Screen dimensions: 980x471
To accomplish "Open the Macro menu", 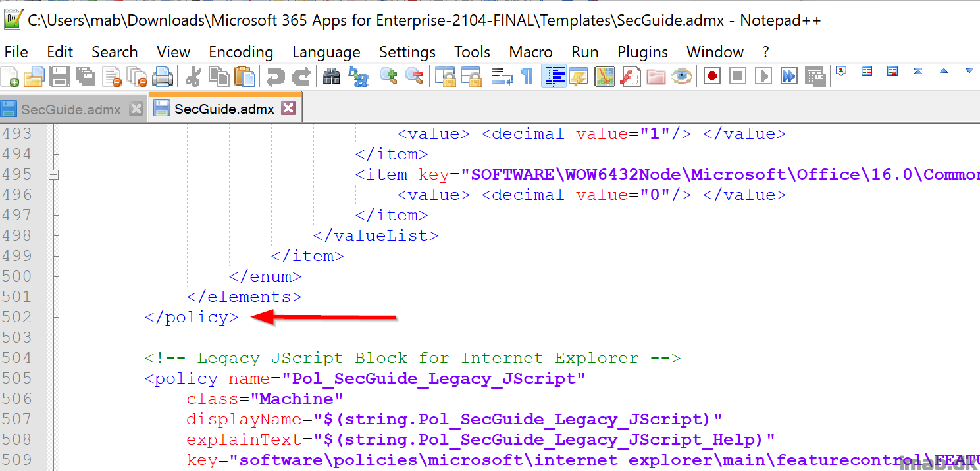I will 530,52.
